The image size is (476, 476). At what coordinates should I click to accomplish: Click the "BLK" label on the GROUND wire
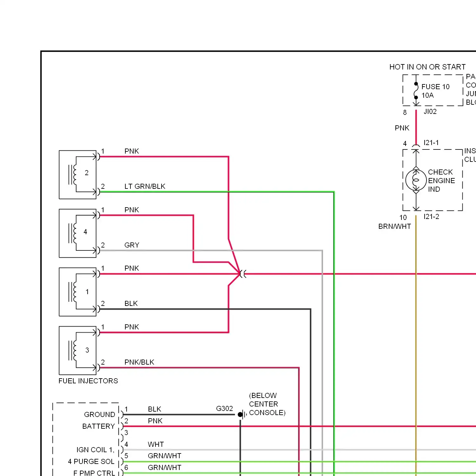pos(154,409)
